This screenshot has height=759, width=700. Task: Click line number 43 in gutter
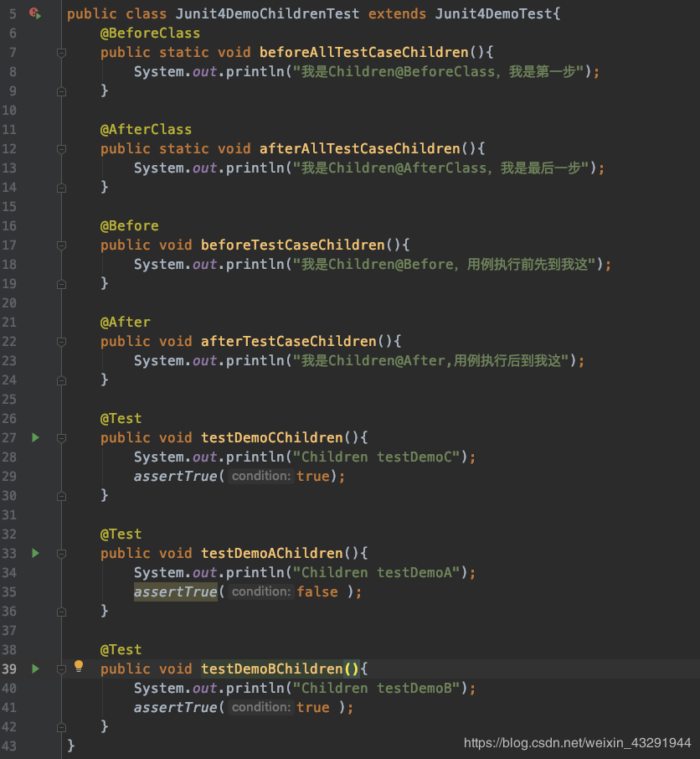tap(9, 746)
